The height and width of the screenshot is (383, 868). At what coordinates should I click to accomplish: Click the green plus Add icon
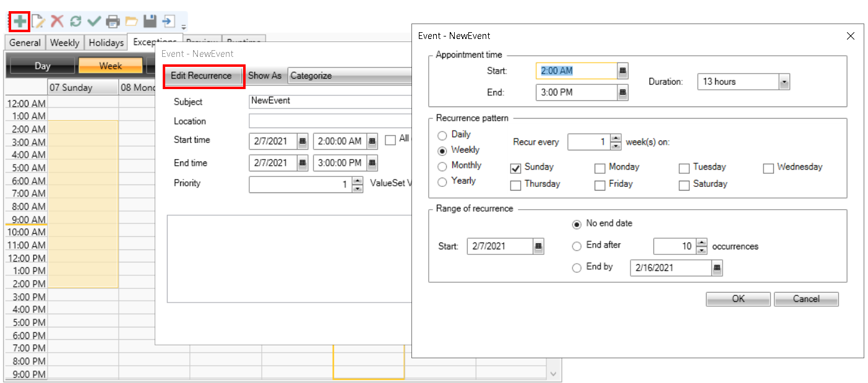[20, 22]
